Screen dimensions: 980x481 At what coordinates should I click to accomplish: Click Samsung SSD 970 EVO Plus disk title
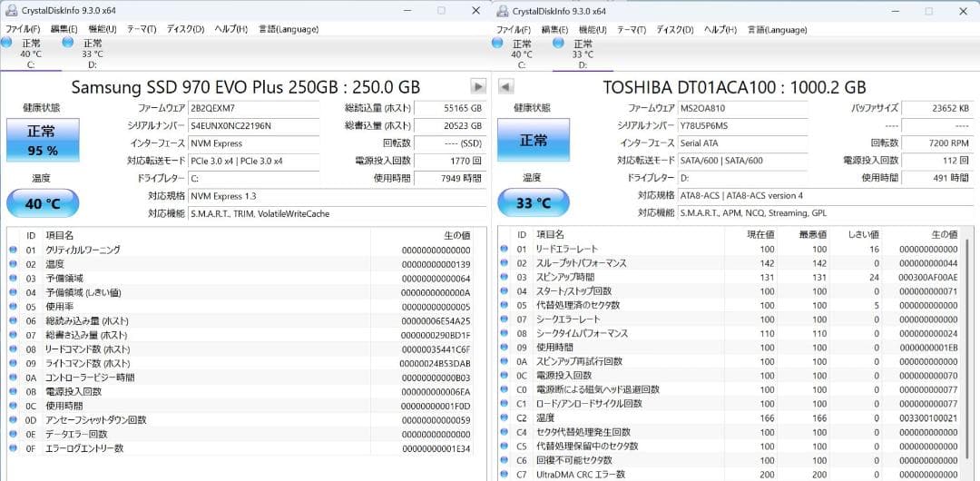pyautogui.click(x=246, y=87)
